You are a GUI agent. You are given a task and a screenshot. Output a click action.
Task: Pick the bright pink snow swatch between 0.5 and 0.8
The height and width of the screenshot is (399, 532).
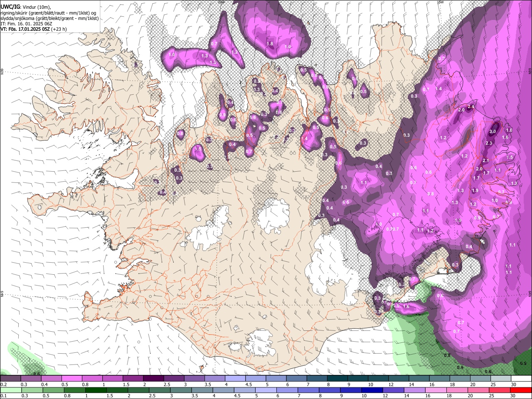point(71,378)
